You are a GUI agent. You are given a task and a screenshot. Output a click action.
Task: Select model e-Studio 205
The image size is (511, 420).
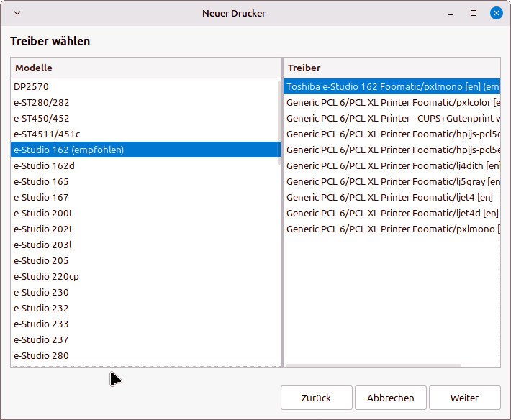(x=145, y=260)
